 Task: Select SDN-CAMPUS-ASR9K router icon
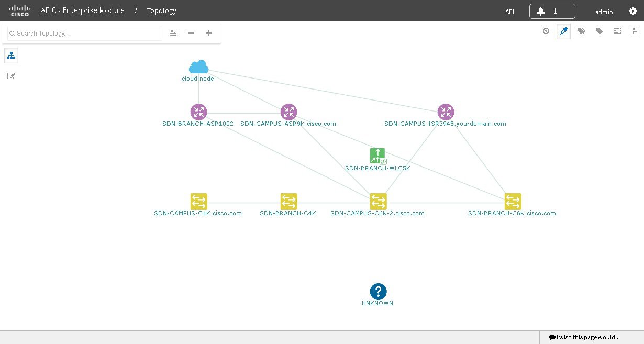[x=288, y=112]
